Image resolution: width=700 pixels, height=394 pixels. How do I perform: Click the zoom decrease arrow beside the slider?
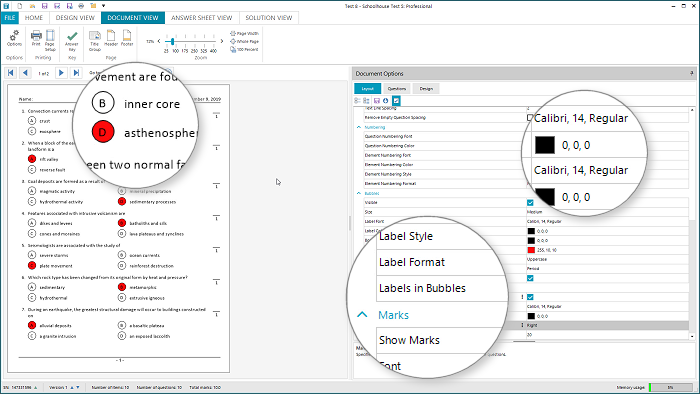tap(159, 41)
